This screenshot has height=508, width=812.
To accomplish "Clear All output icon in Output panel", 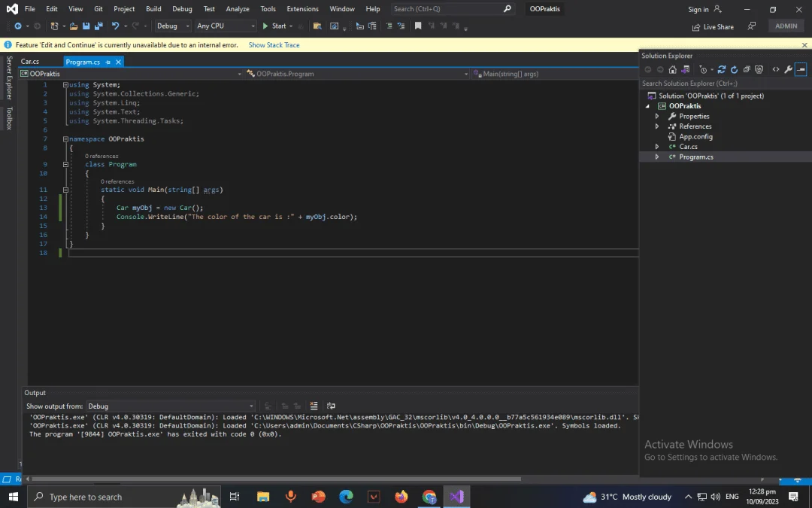I will pyautogui.click(x=314, y=406).
